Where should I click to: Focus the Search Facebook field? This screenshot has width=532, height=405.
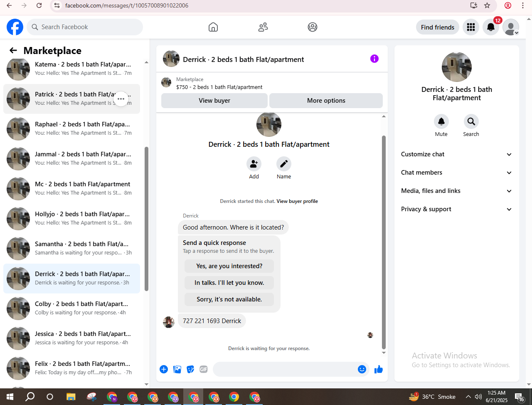point(85,27)
